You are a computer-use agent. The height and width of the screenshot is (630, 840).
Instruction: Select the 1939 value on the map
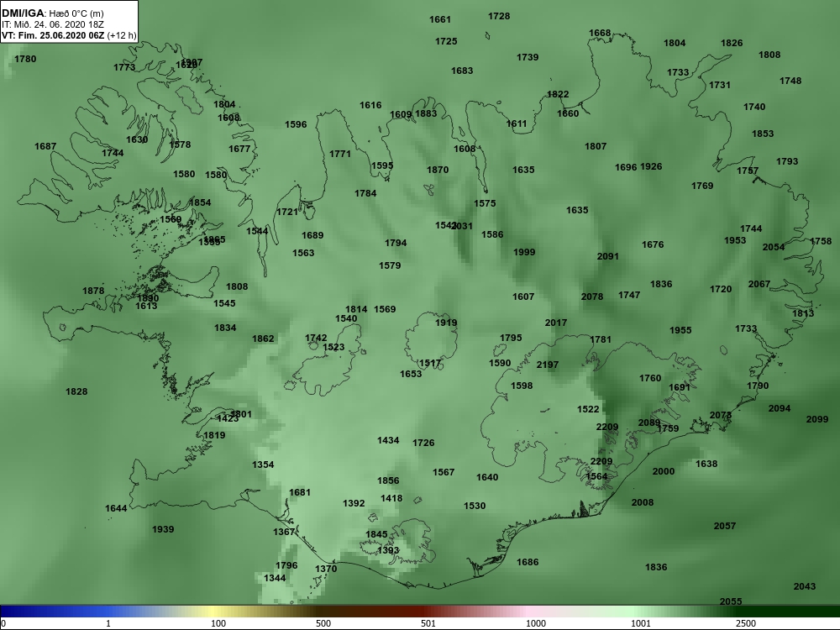click(163, 529)
